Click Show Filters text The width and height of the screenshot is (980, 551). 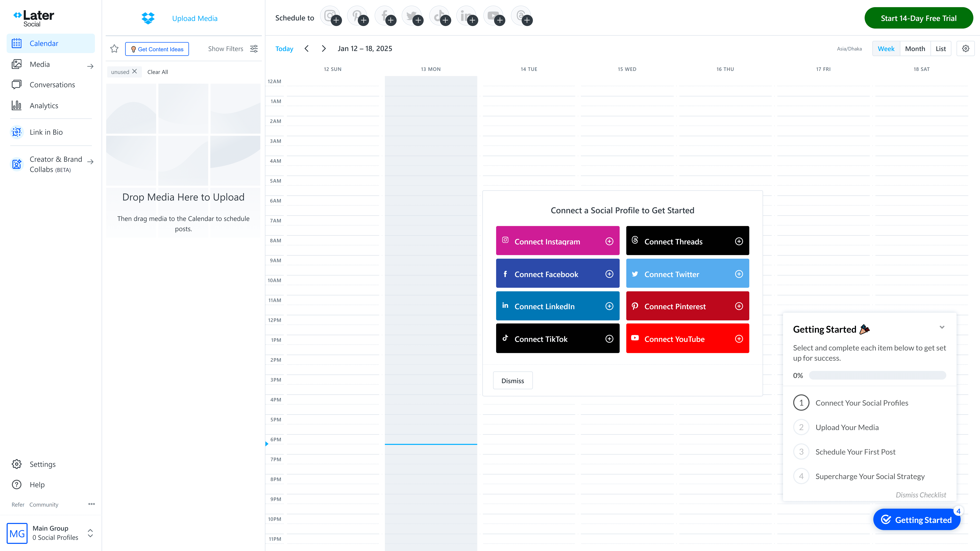coord(226,49)
